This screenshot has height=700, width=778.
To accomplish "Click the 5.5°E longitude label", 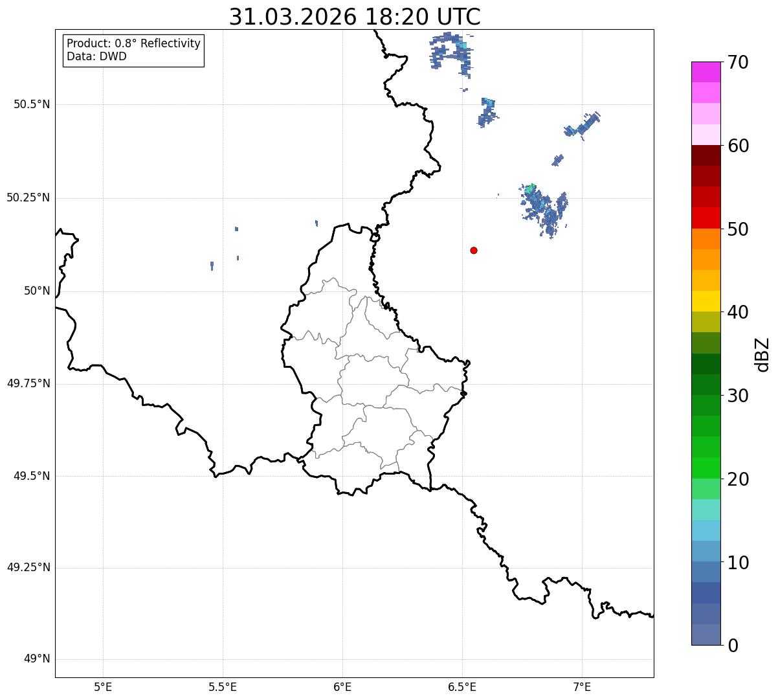I will click(x=223, y=686).
